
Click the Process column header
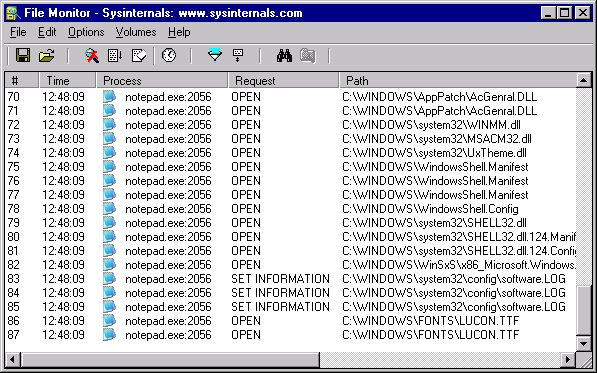tap(162, 80)
